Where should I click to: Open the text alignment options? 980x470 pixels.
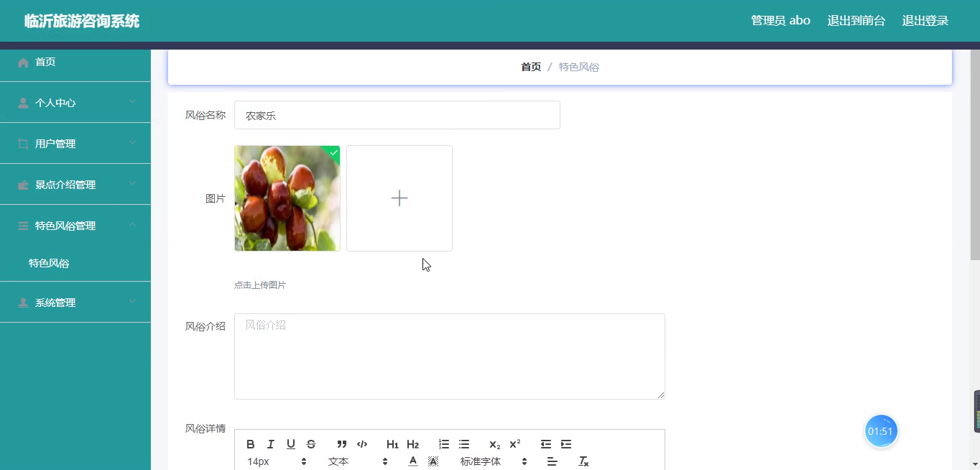(552, 461)
